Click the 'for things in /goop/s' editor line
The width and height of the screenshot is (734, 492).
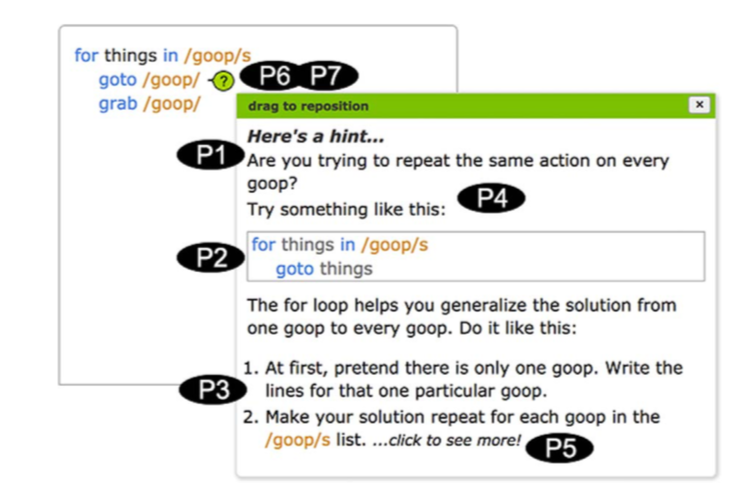pos(163,55)
